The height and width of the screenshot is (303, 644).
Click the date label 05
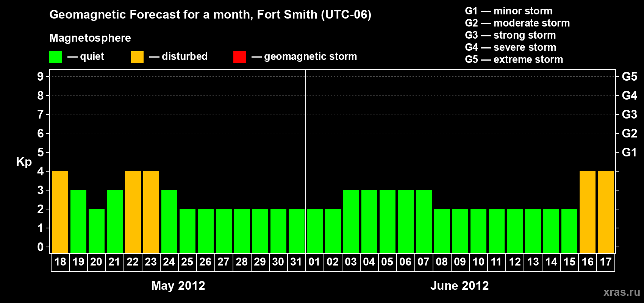pyautogui.click(x=387, y=262)
